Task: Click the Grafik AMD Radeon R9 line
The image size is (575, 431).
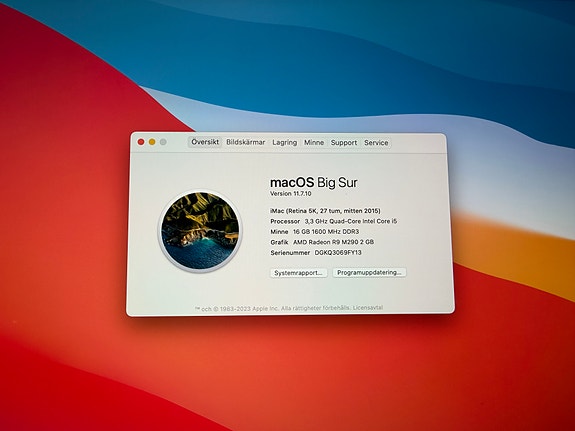Action: tap(322, 242)
